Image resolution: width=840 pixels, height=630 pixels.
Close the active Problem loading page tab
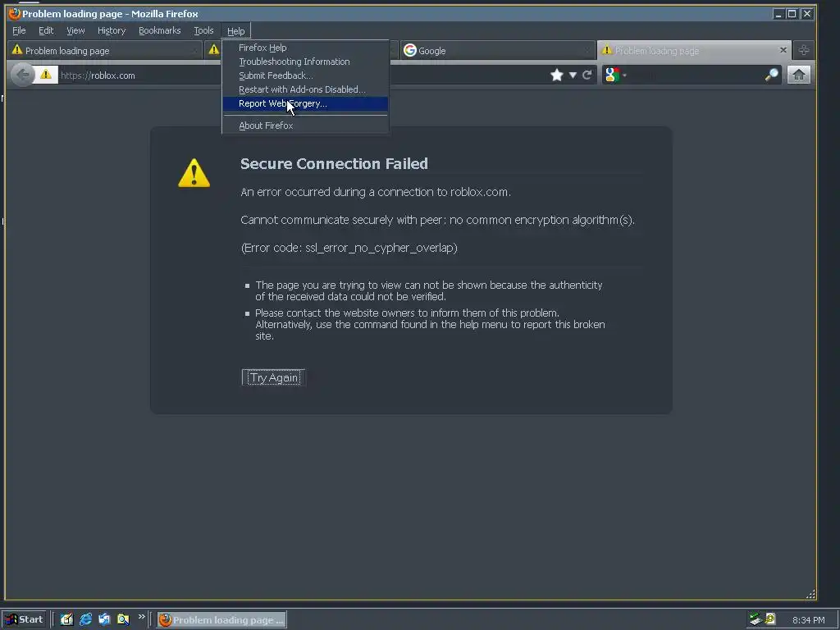(783, 50)
